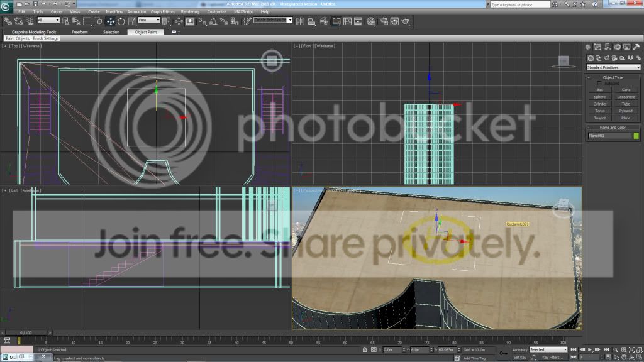Click the Use Pivot Point Center icon

coord(167,21)
